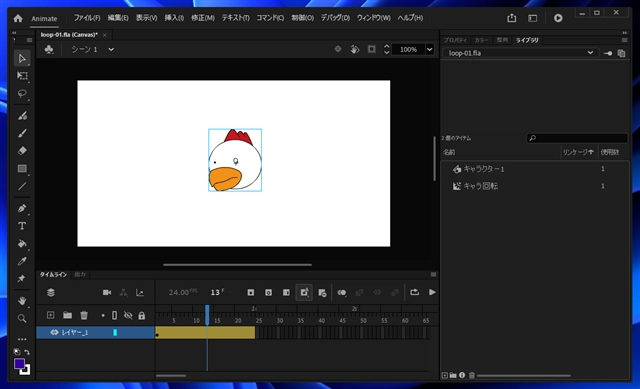Image resolution: width=640 pixels, height=389 pixels.
Task: Click the library search field
Action: pyautogui.click(x=577, y=138)
